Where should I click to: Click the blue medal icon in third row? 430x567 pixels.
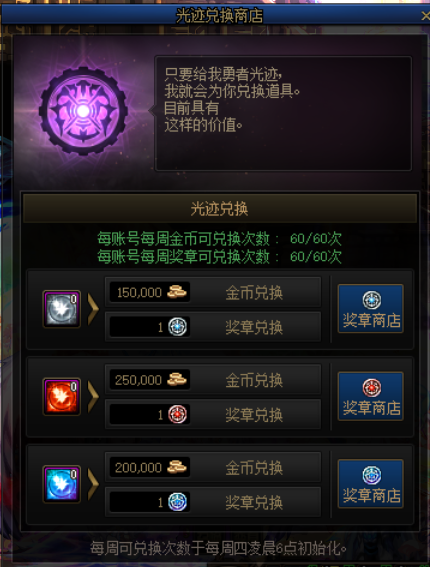pyautogui.click(x=178, y=502)
